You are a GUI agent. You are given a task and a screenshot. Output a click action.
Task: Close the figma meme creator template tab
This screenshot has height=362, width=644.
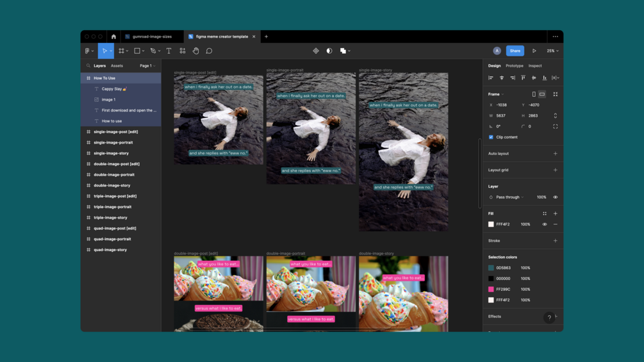(254, 37)
